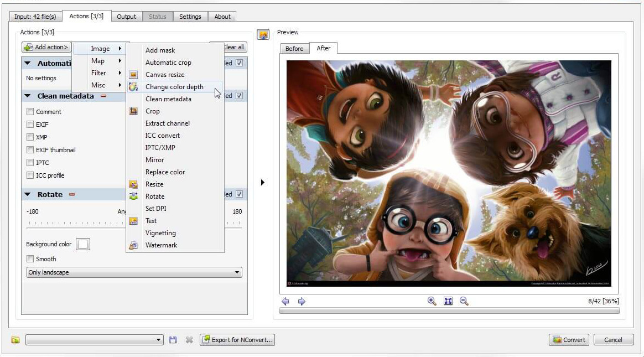Viewport: 644px width, 357px height.
Task: Collapse the Rotate action section
Action: tap(28, 195)
